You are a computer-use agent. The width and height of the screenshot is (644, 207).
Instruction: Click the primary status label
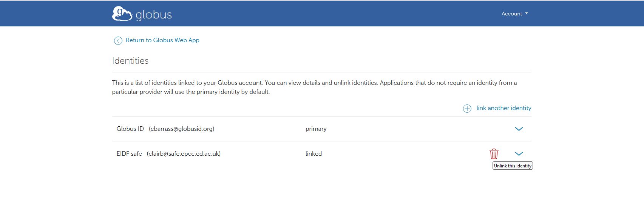click(316, 129)
